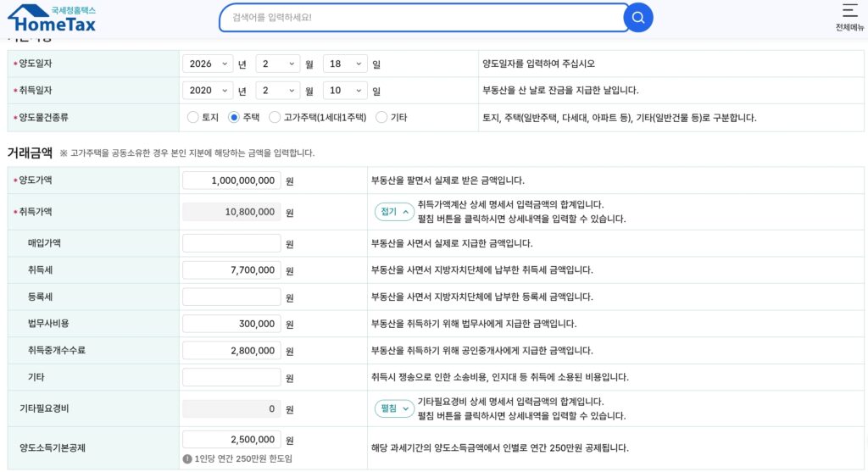Open the 양도일자 year dropdown
Image resolution: width=868 pixels, height=472 pixels.
pyautogui.click(x=208, y=64)
